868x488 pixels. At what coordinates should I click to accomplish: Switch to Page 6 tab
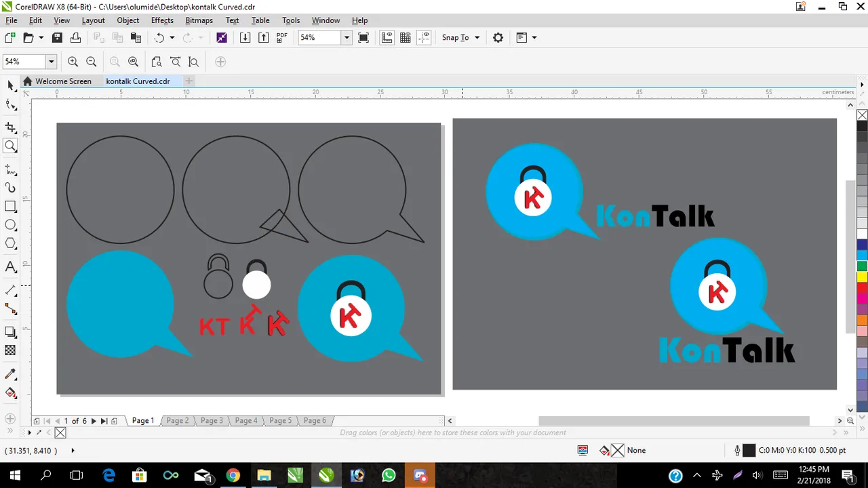point(315,421)
